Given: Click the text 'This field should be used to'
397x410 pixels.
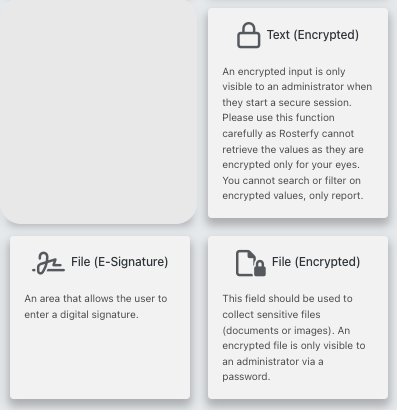Looking at the screenshot, I should click(x=287, y=298).
